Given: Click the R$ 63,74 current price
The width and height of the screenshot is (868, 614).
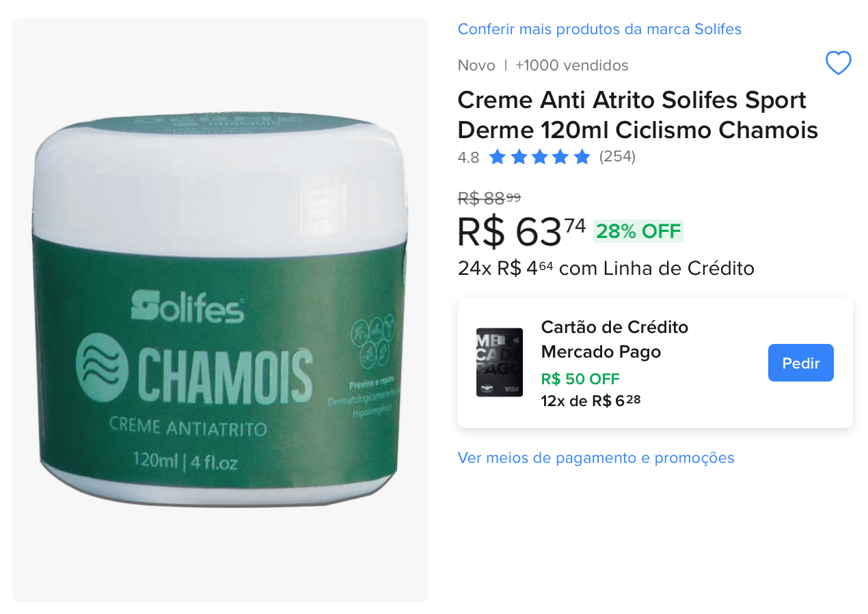Looking at the screenshot, I should [522, 231].
